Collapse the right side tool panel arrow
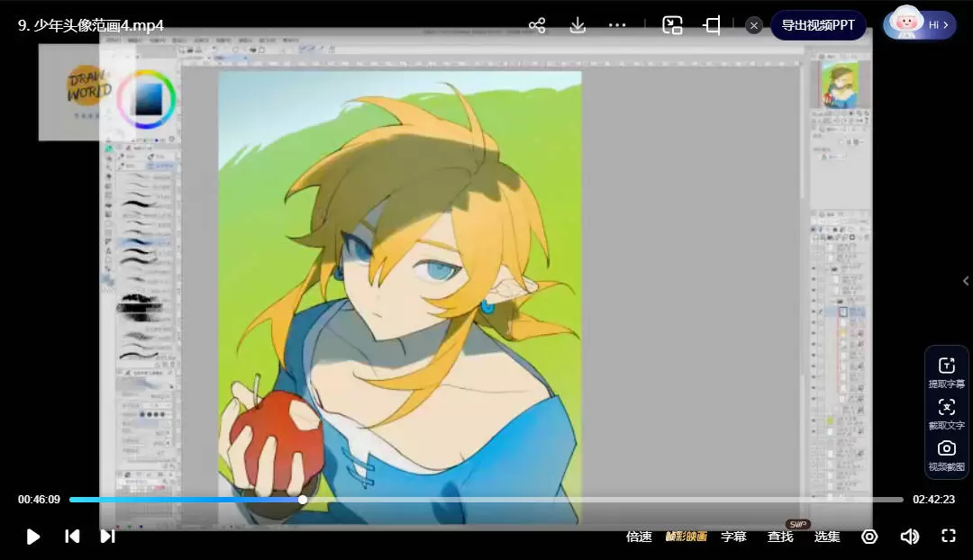973x560 pixels. coord(966,281)
